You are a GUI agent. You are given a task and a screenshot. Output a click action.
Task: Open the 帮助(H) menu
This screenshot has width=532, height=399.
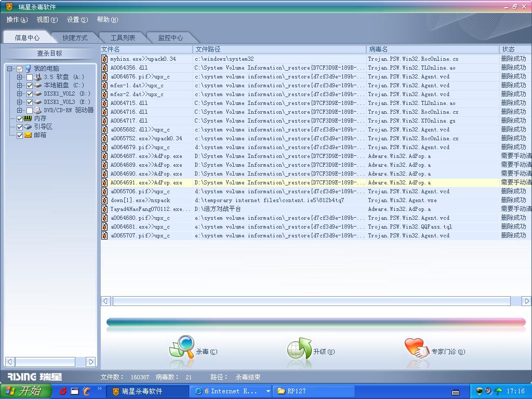tap(108, 20)
